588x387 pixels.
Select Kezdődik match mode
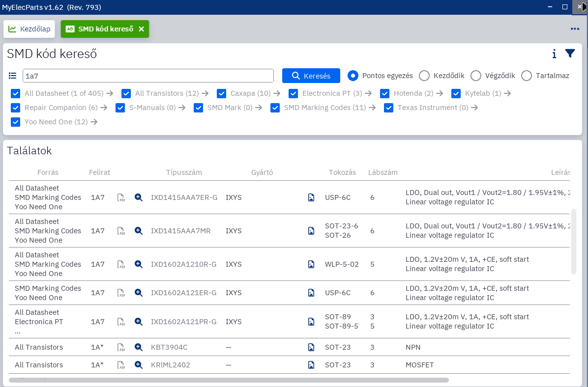[x=424, y=76]
